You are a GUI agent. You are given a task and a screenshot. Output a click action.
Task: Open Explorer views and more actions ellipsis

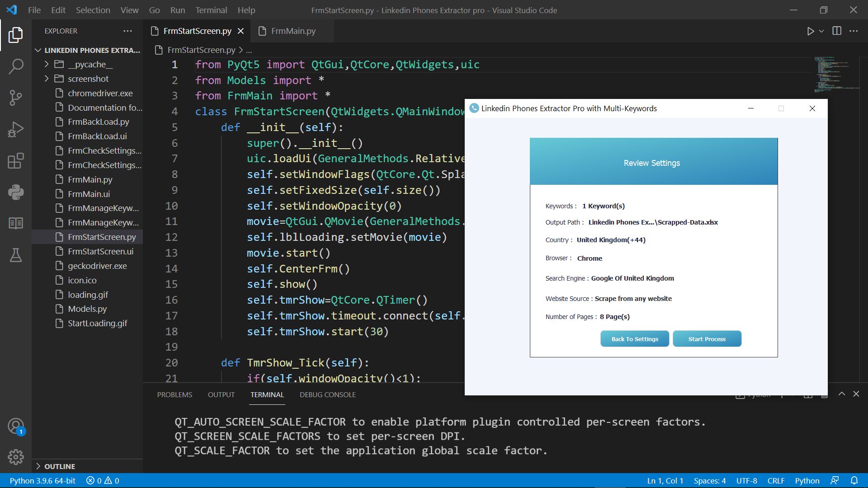[127, 31]
